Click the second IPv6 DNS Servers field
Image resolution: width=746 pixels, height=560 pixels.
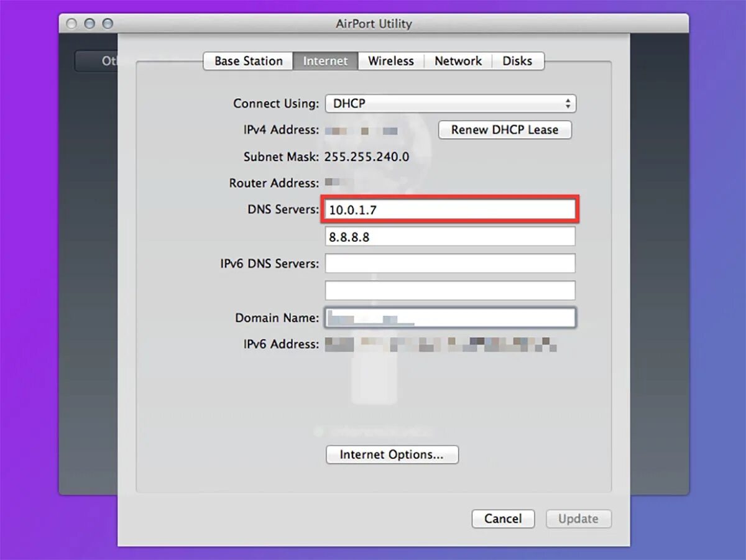[x=450, y=290]
